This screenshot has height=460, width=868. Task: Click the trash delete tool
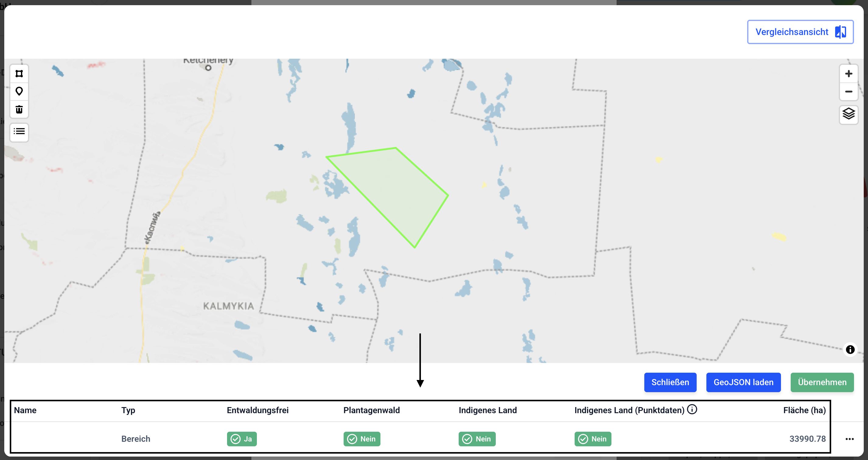tap(19, 109)
